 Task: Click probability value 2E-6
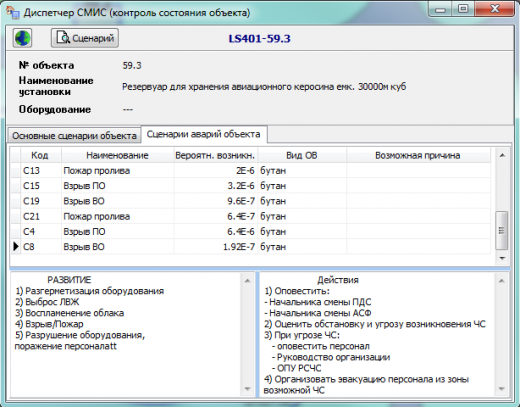[x=245, y=171]
